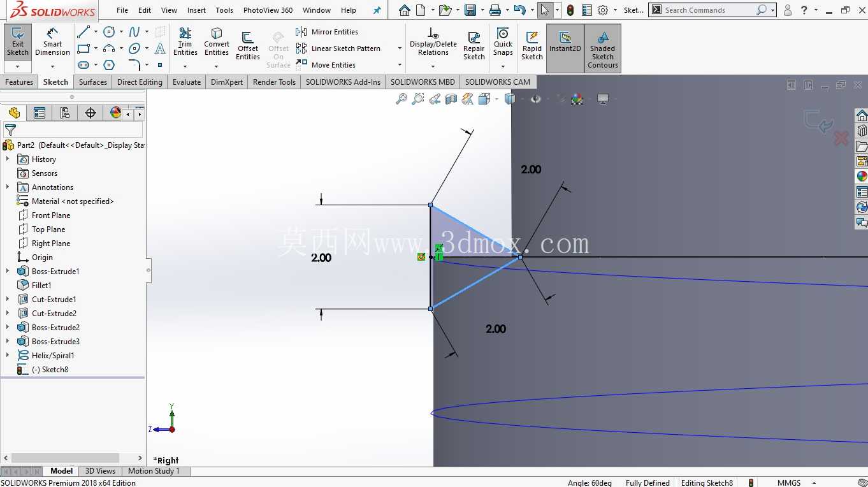The height and width of the screenshot is (487, 868).
Task: Click Edit Appearance icon in view toolbar
Action: (577, 99)
